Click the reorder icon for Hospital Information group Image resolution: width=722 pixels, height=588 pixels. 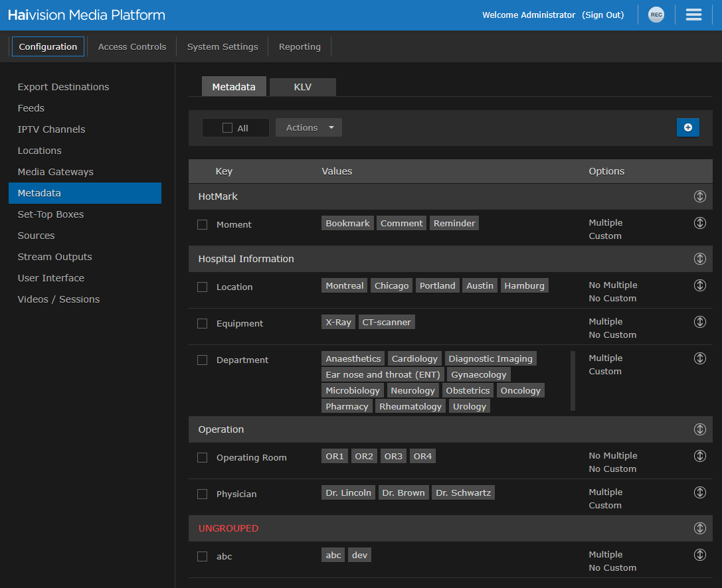(699, 259)
